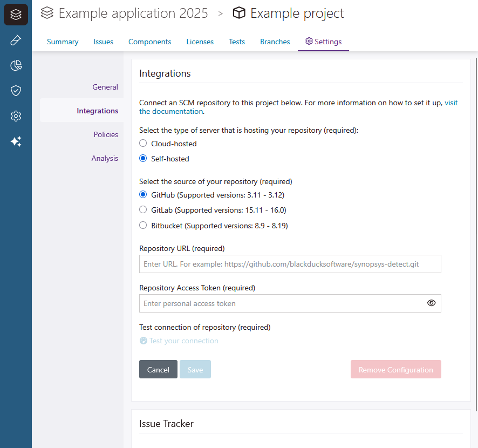
Task: Click the Repository URL input field
Action: click(290, 264)
